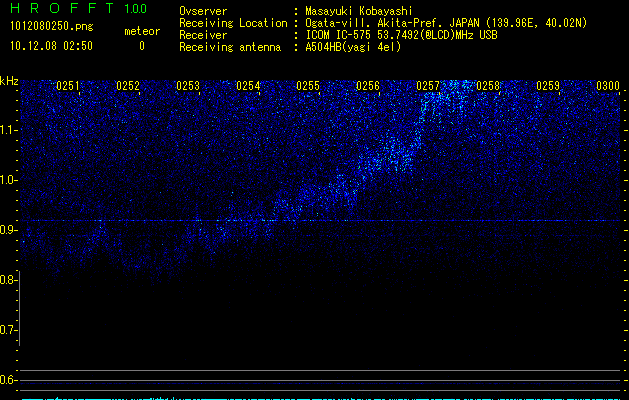This screenshot has width=629, height=400.
Task: Click the Receiving antenna label
Action: 230,47
